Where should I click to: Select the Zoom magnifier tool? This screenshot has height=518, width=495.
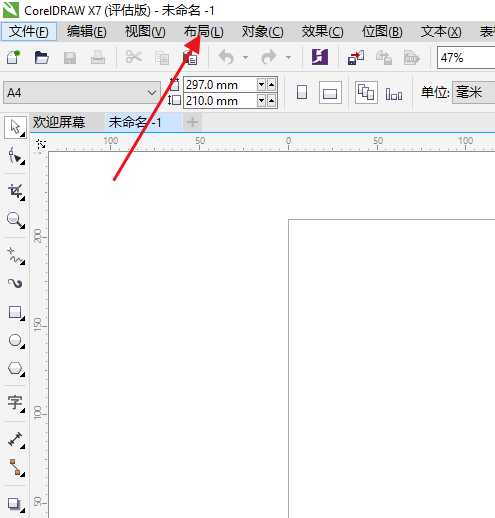click(15, 220)
